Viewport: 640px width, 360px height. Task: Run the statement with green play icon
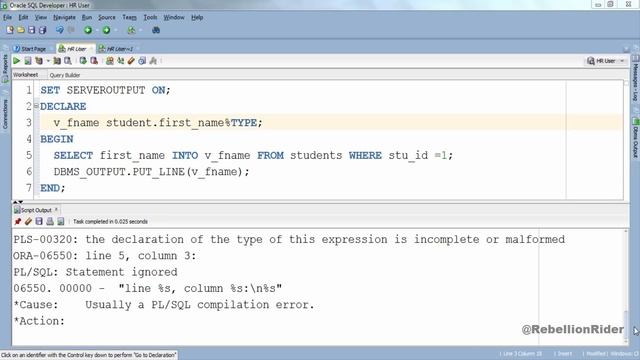pyautogui.click(x=17, y=61)
